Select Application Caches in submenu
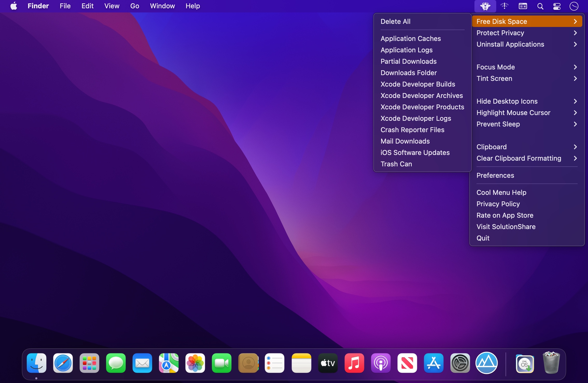Viewport: 588px width, 383px height. pyautogui.click(x=411, y=39)
